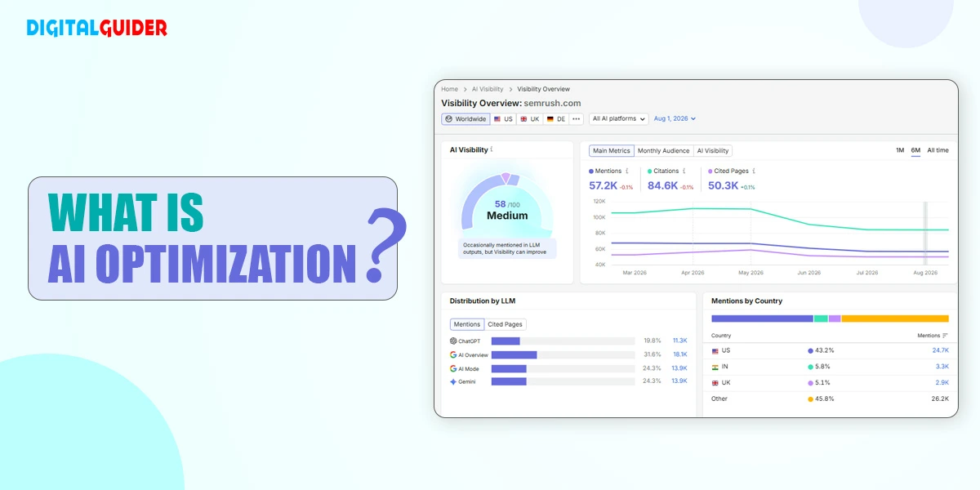Click the 50.3K Cited Pages value

(x=724, y=186)
